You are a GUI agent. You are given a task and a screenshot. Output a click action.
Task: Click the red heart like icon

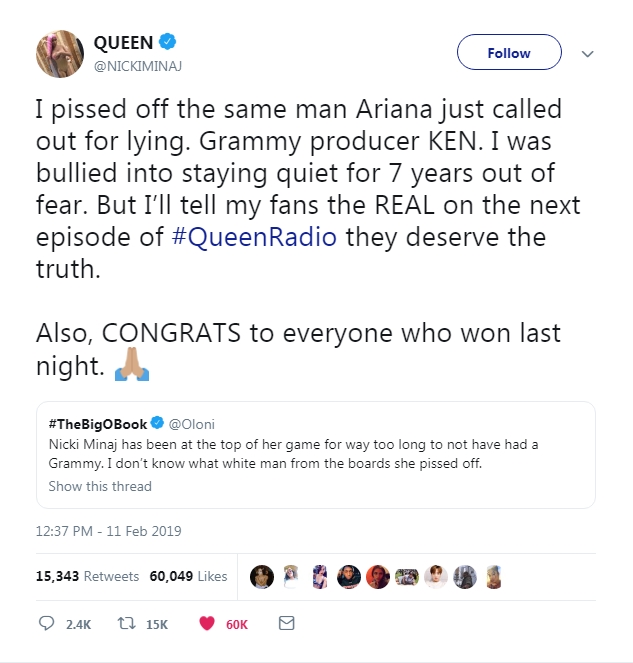point(208,624)
